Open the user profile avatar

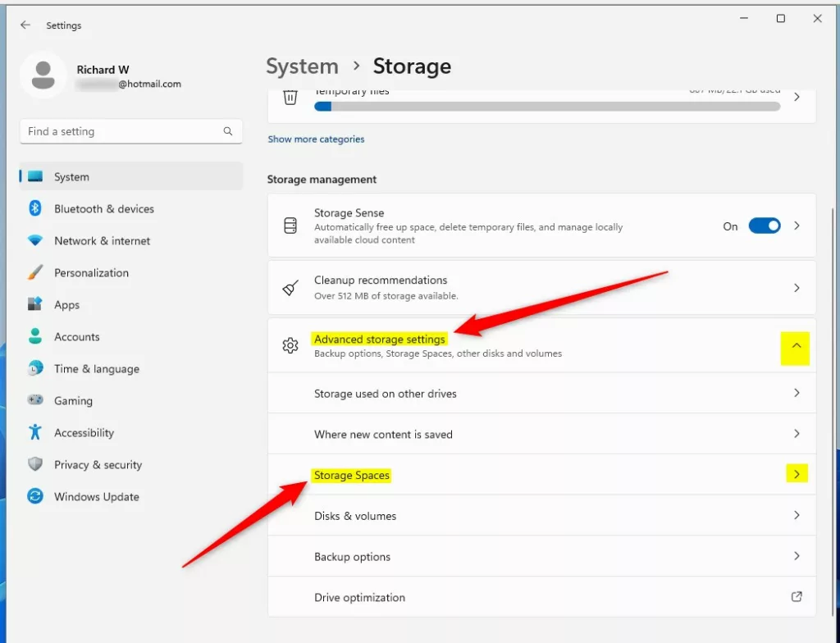click(x=43, y=75)
